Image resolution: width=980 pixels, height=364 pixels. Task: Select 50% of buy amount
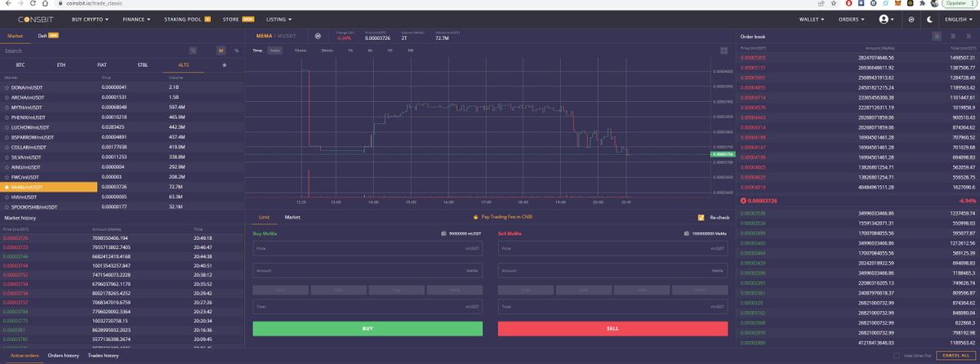click(338, 290)
